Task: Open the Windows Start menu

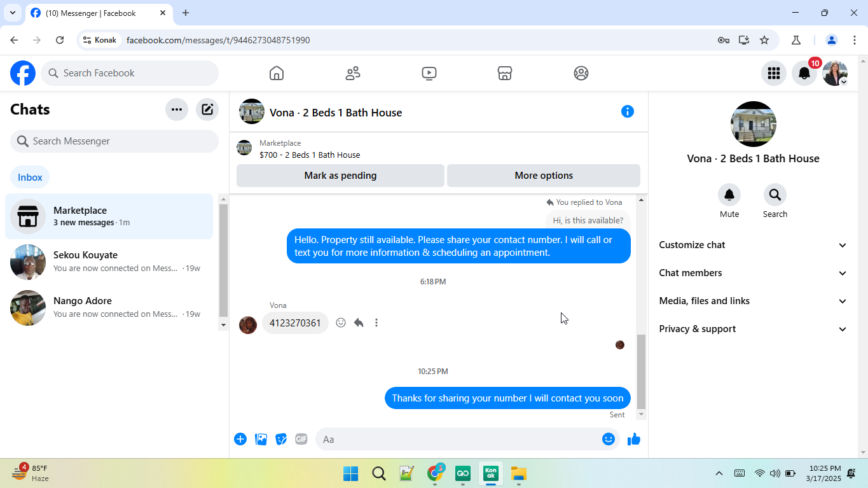Action: 350,473
